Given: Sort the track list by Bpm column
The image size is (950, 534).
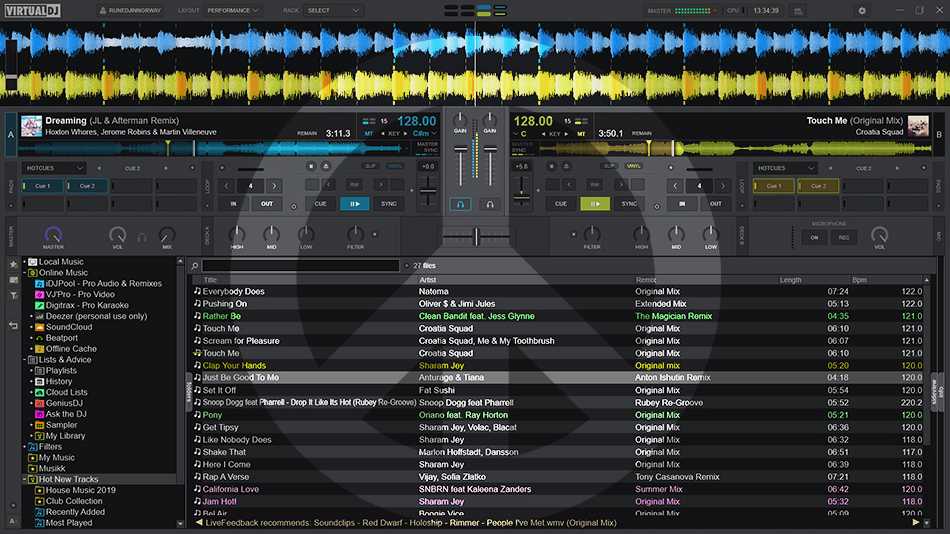Looking at the screenshot, I should [860, 280].
